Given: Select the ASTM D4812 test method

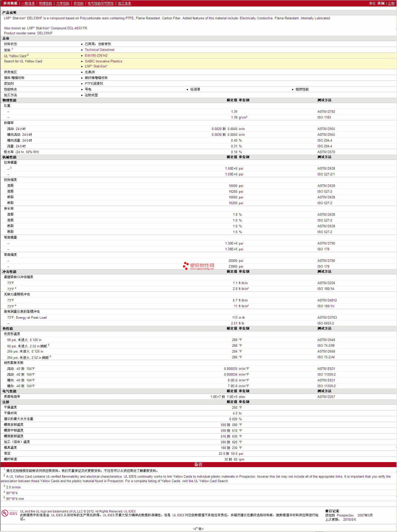Looking at the screenshot, I should tap(327, 300).
